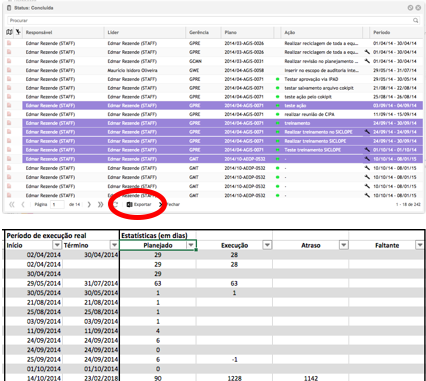
Task: Select the Início cell 14/10/2014
Action: pyautogui.click(x=34, y=378)
